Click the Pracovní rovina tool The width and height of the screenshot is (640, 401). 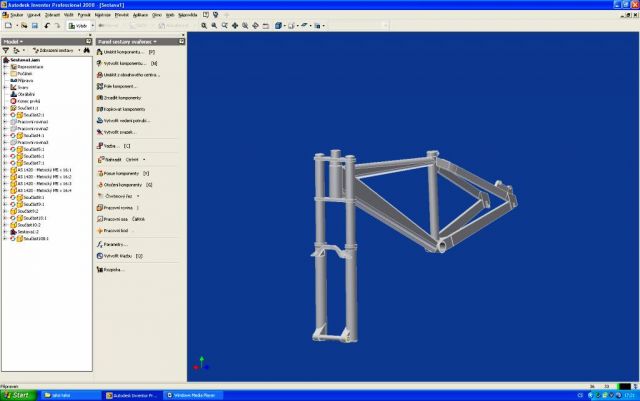pos(120,207)
